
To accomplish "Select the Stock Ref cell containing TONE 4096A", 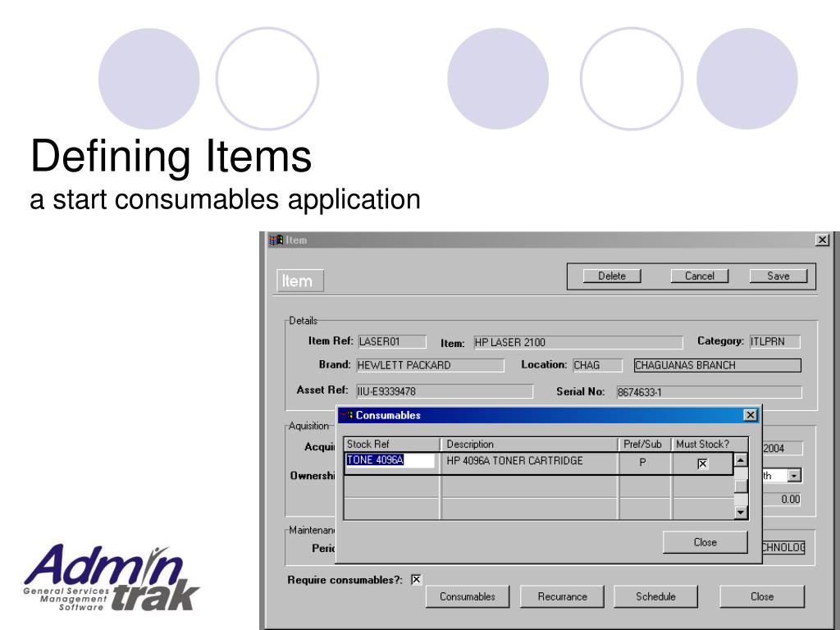I will (390, 460).
